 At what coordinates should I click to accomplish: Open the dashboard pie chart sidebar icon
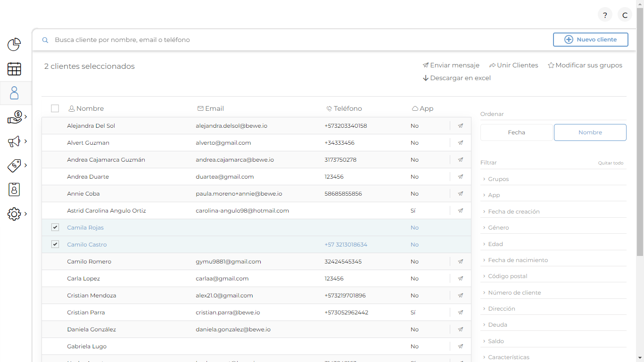tap(14, 45)
